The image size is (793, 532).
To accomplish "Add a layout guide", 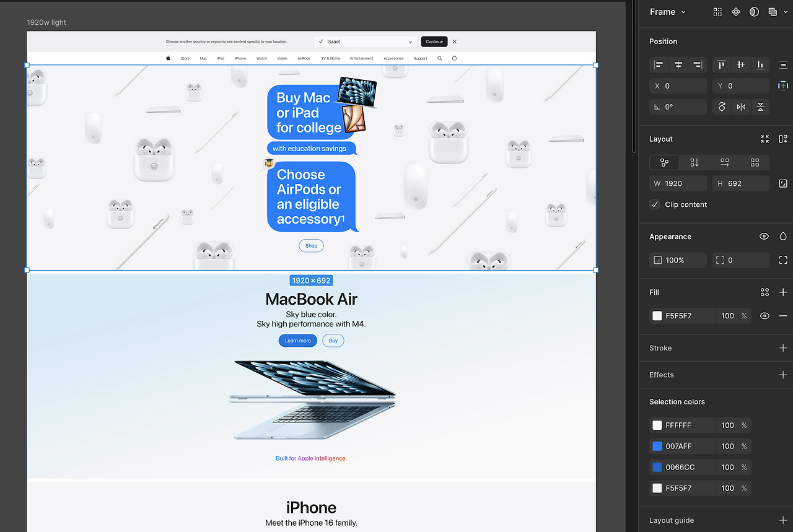I will point(783,520).
